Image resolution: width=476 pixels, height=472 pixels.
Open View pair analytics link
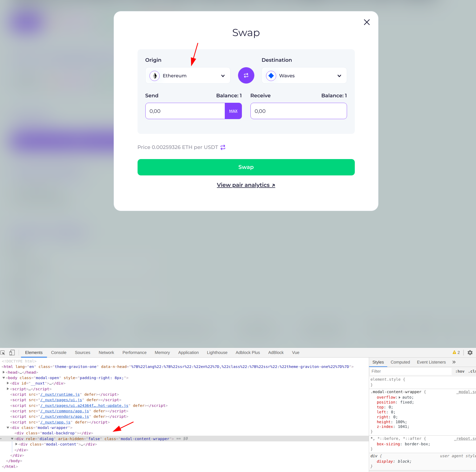[x=246, y=185]
